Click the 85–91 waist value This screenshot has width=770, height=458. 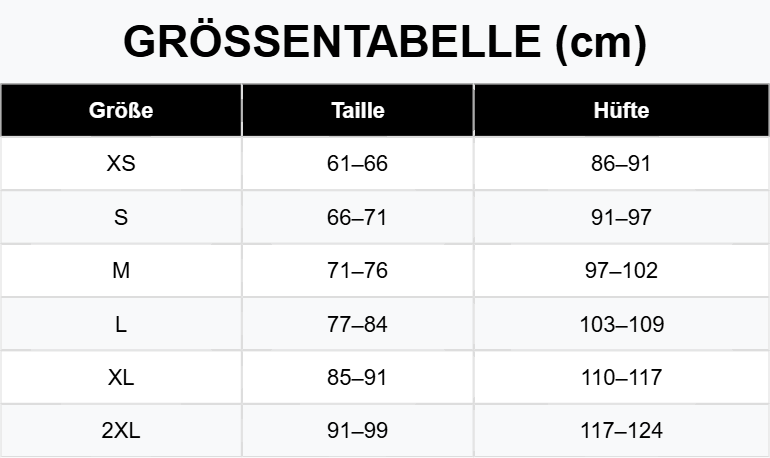[x=357, y=378]
